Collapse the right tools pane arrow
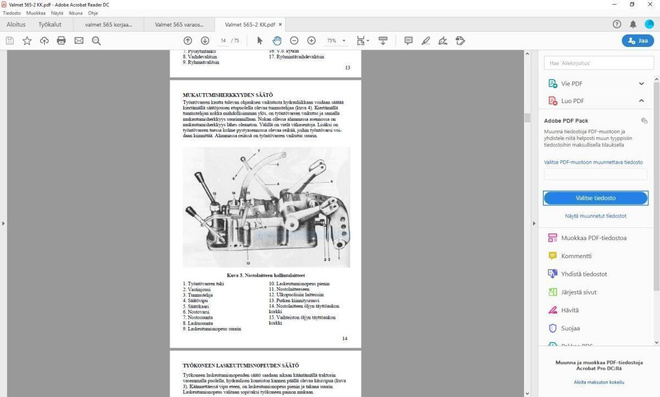 click(534, 223)
